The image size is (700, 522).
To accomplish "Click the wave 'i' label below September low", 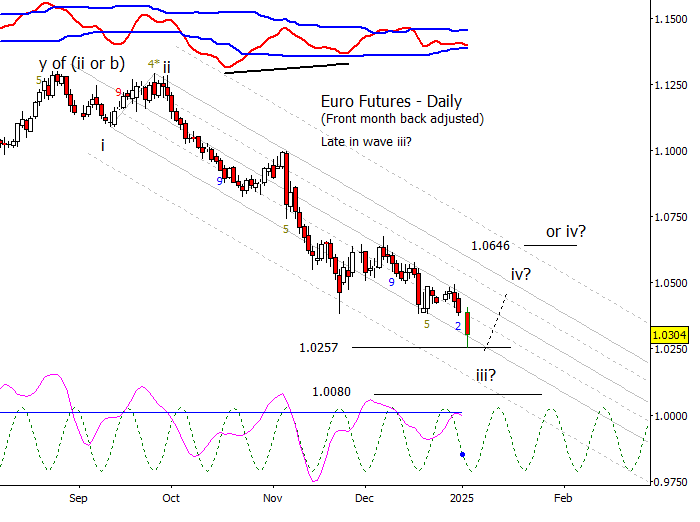I will coord(103,145).
